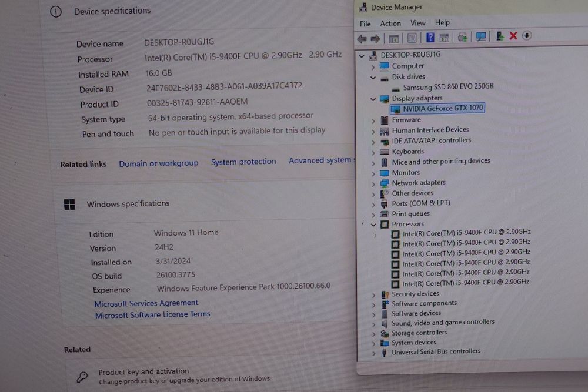Expand the Storage controllers category
The image size is (588, 392).
coord(373,334)
